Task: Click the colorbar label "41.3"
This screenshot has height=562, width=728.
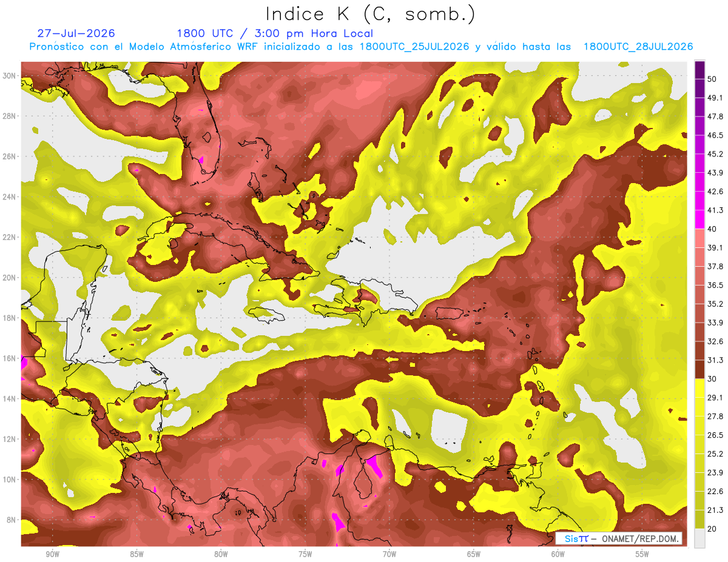Action: coord(715,210)
